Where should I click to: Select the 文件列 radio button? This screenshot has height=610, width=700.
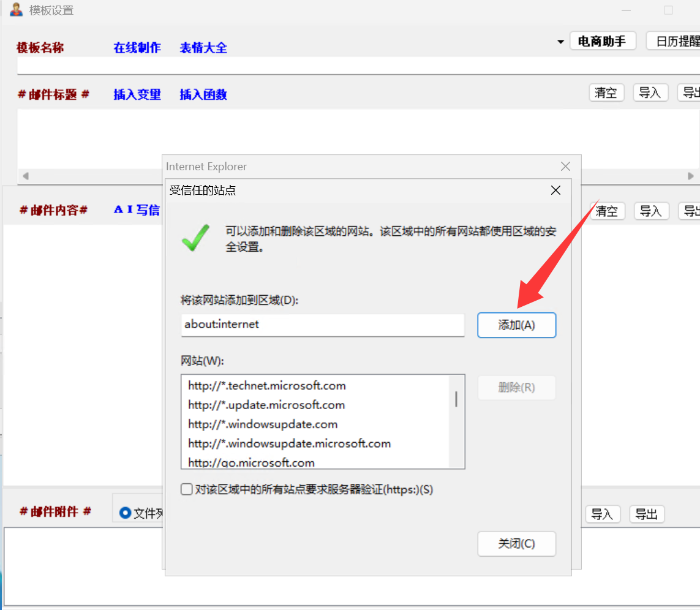click(x=126, y=513)
